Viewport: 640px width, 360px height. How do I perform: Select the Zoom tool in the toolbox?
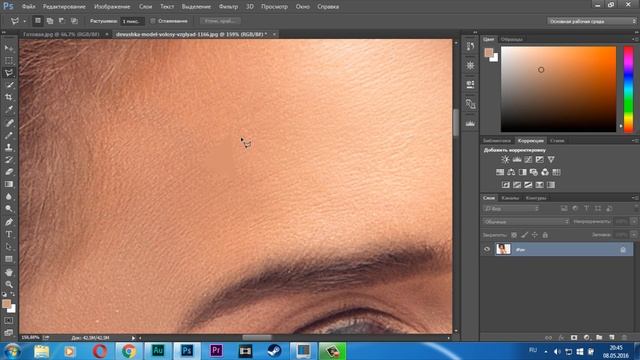(x=9, y=284)
